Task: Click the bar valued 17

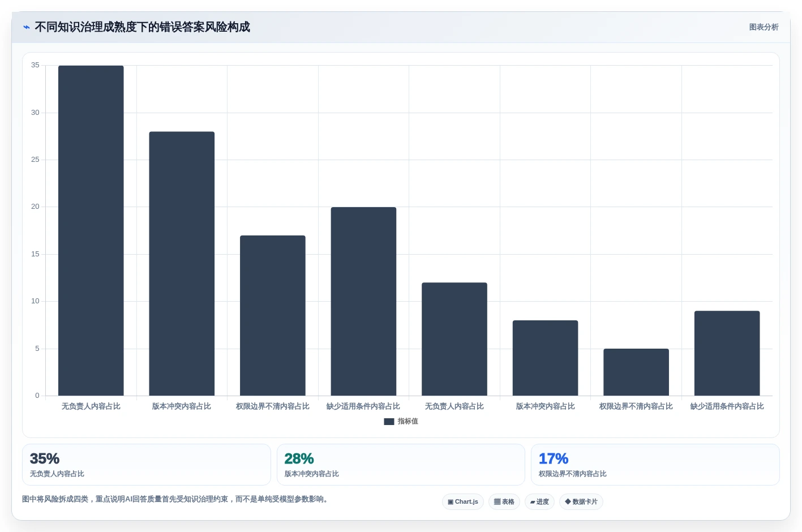Action: click(x=273, y=315)
